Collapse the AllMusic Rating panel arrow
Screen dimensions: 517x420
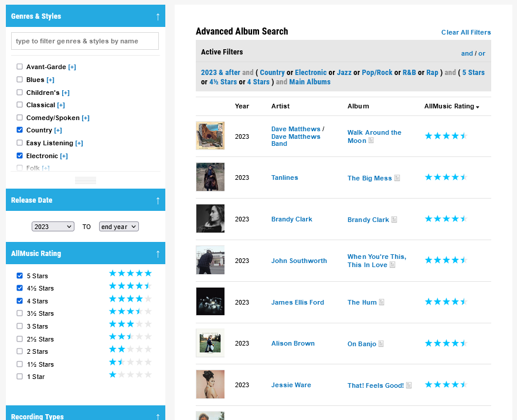pos(158,254)
